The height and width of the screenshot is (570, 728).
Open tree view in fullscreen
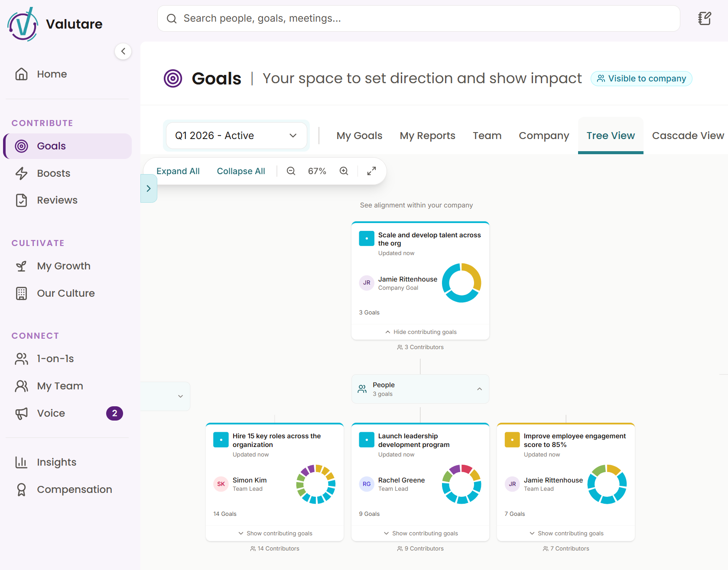pos(372,171)
